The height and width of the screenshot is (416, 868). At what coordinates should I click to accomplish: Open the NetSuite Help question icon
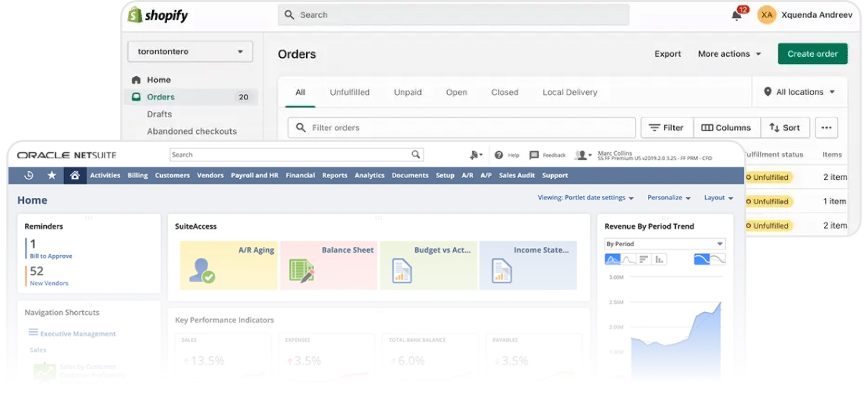click(x=499, y=155)
